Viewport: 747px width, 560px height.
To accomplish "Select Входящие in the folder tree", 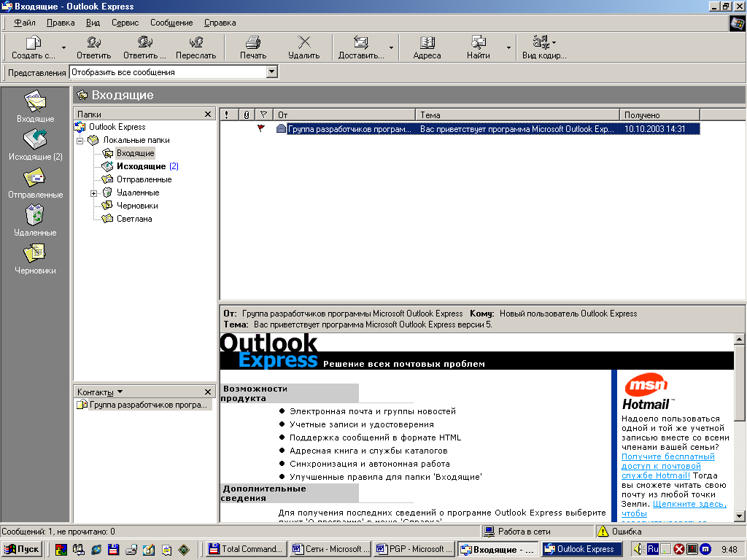I will 135,153.
